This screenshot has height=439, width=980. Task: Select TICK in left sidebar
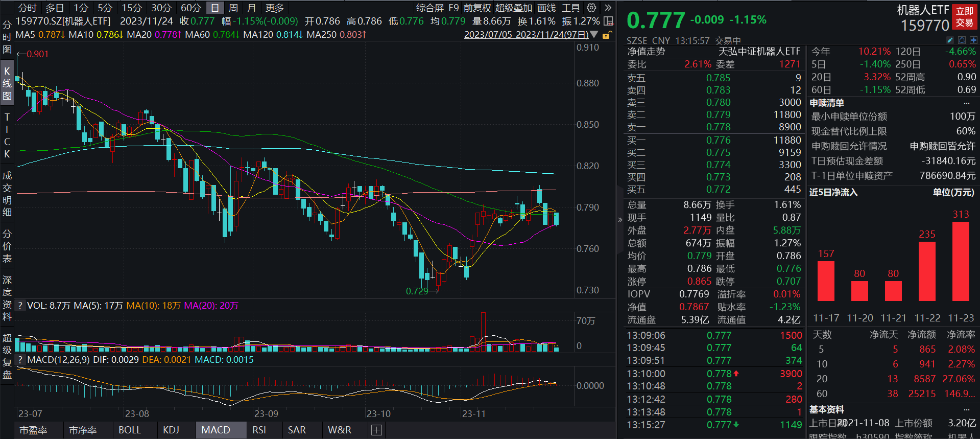click(7, 135)
